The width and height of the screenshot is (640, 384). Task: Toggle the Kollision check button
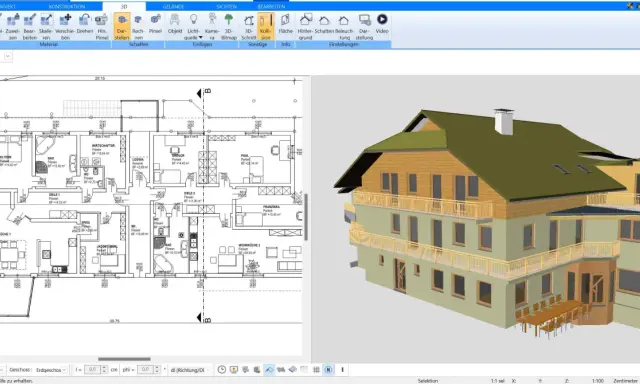tap(266, 27)
